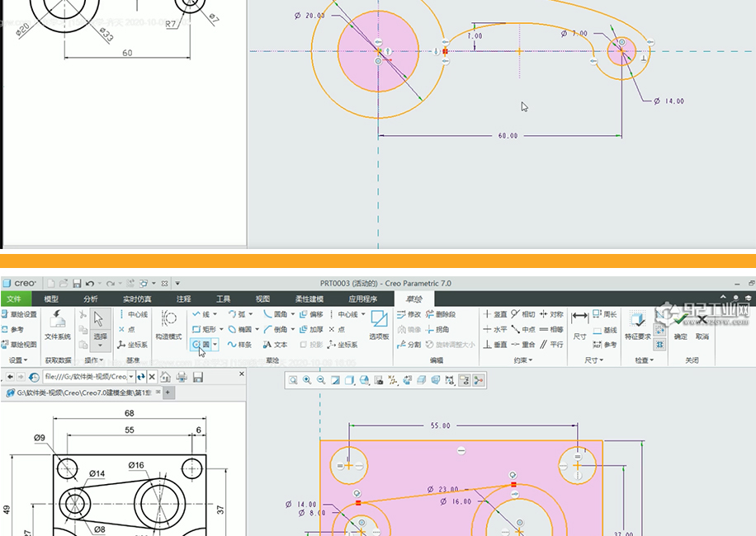Screen dimensions: 756x536
Task: Expand the 约束 group dropdown
Action: (523, 360)
